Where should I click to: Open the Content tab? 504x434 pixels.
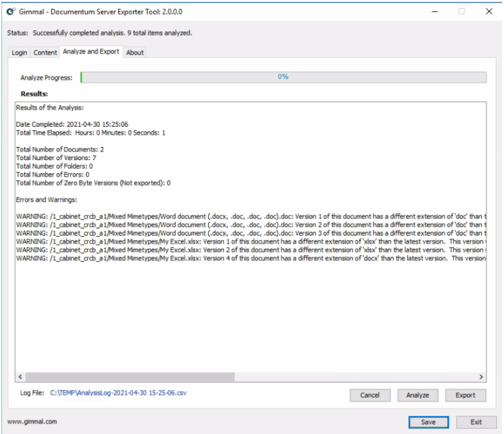[45, 53]
